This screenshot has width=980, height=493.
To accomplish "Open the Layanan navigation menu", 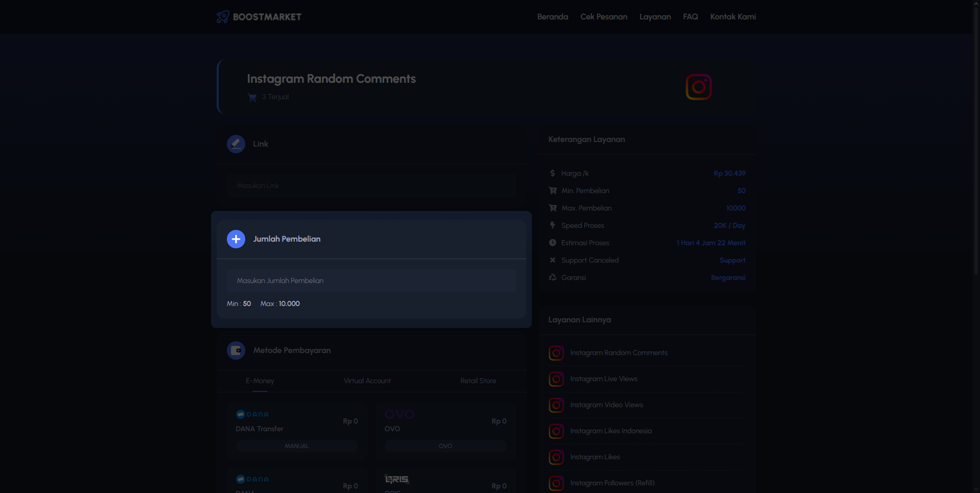I will (x=655, y=17).
